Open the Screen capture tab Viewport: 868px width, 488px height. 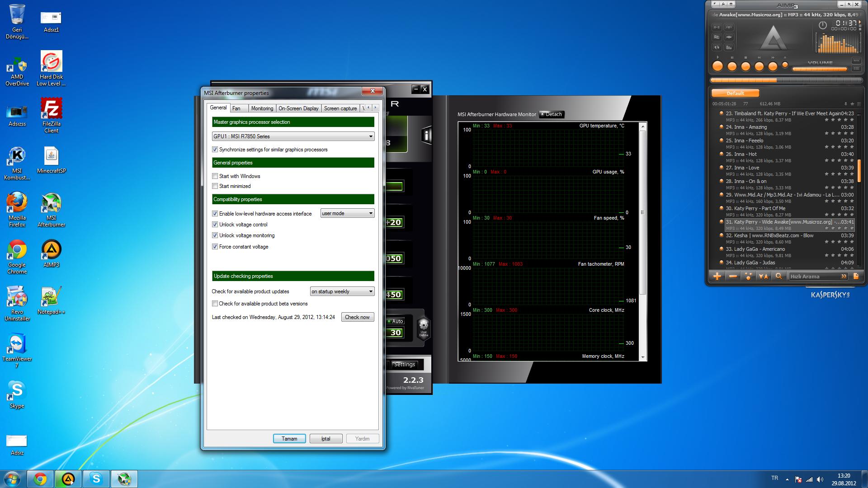click(340, 108)
